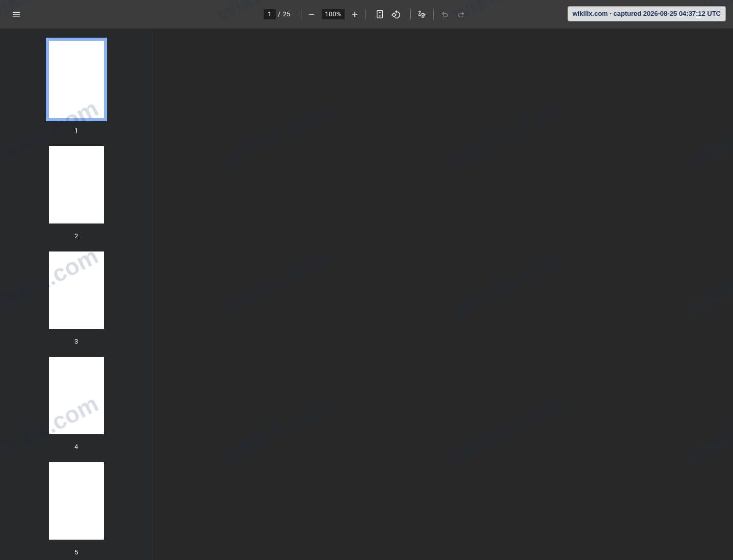Select the page 5 thumbnail
Screen dimensions: 733x560
point(76,501)
